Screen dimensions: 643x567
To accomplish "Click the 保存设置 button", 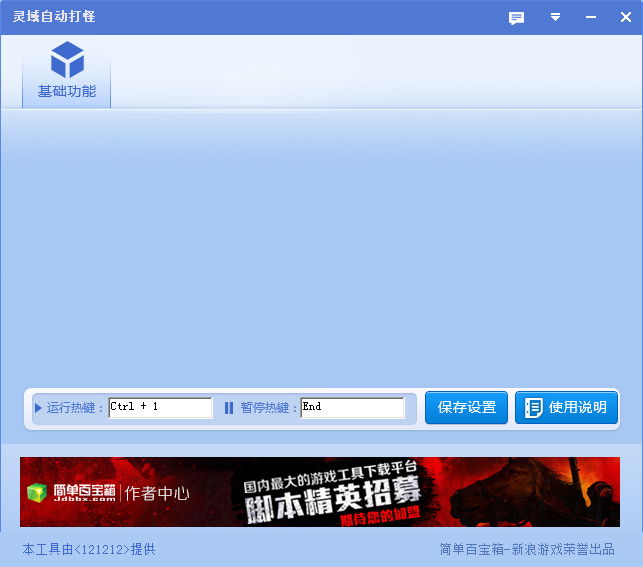I will pyautogui.click(x=466, y=408).
